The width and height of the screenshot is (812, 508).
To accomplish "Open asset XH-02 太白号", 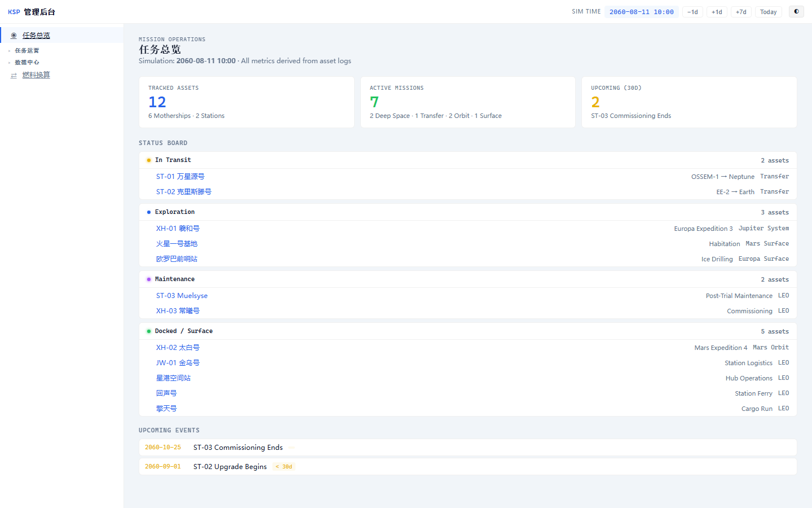I will (x=178, y=348).
